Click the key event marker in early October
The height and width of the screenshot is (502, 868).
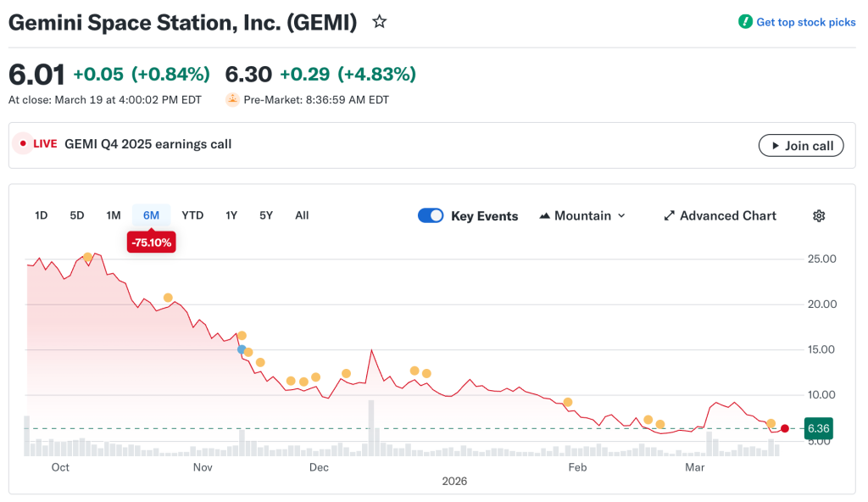87,257
